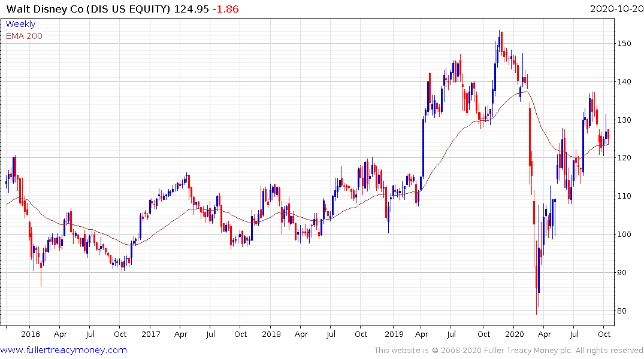
Task: Click the 150 price axis label
Action: tap(624, 44)
